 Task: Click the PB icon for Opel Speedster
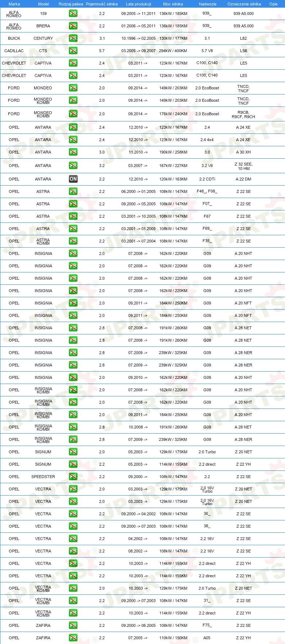click(73, 477)
